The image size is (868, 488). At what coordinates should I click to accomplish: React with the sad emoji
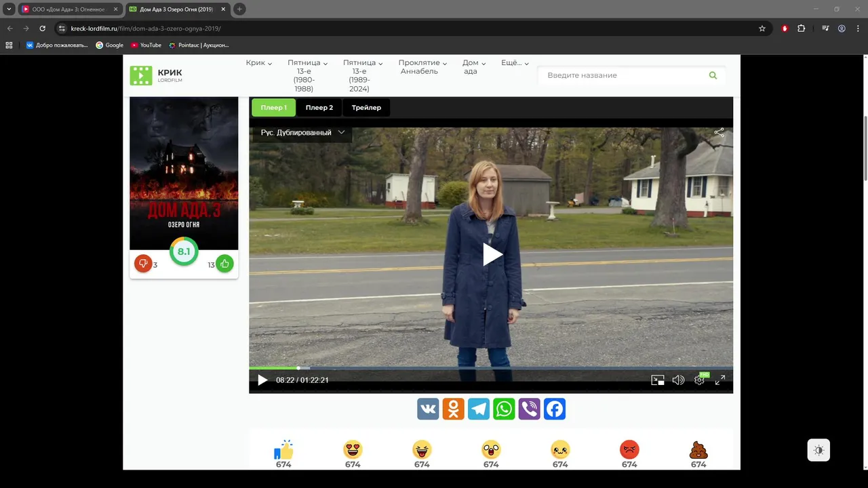click(560, 449)
